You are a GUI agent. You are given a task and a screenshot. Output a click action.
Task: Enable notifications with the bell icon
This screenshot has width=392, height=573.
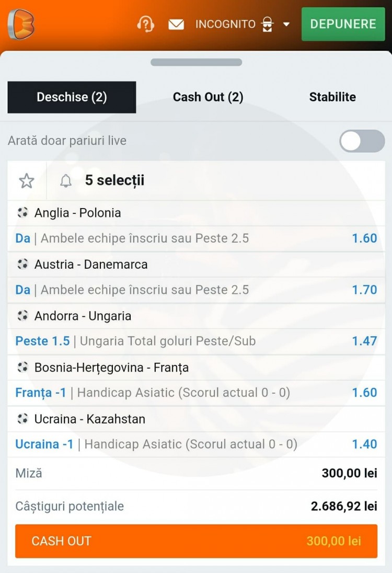click(66, 181)
